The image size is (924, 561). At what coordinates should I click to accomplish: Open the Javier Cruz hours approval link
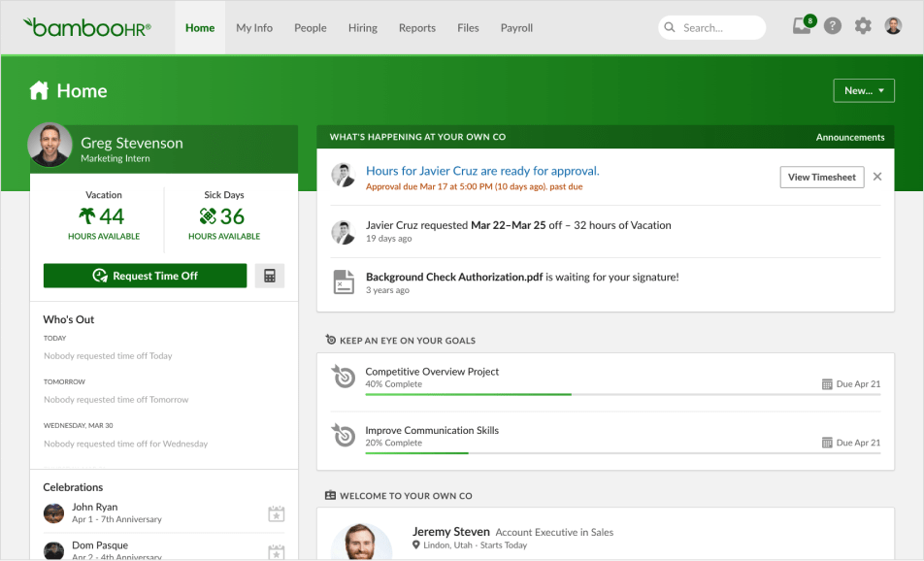[482, 171]
